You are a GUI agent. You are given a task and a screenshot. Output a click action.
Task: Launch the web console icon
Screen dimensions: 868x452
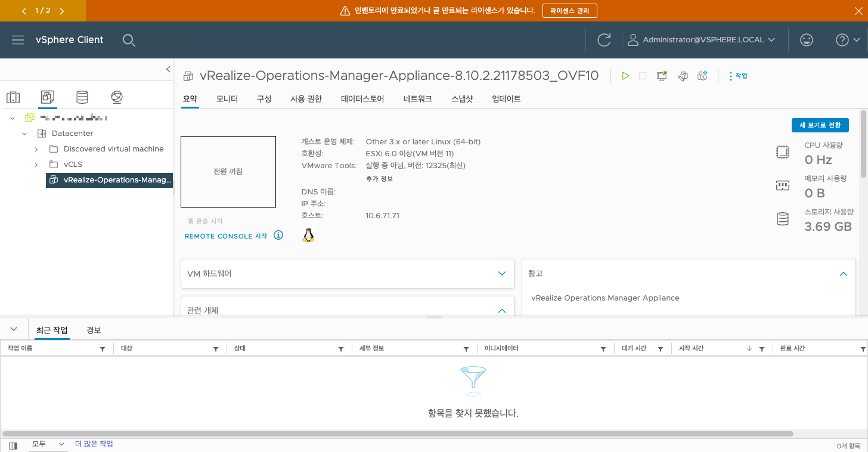pos(662,76)
